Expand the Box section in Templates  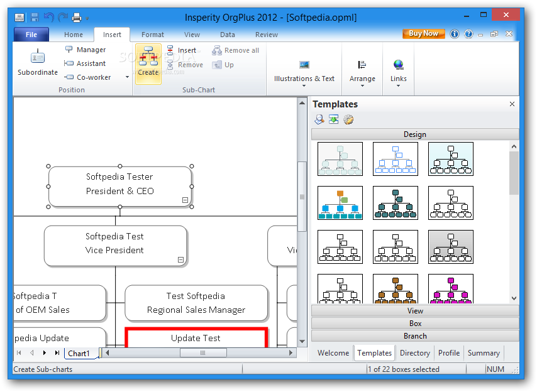415,324
